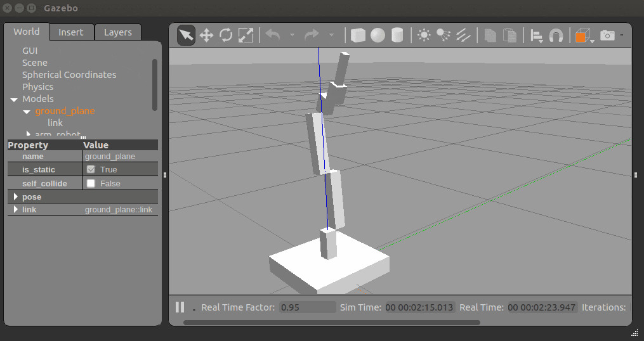Click the left panel splitter handle
This screenshot has width=644, height=341.
[x=165, y=175]
